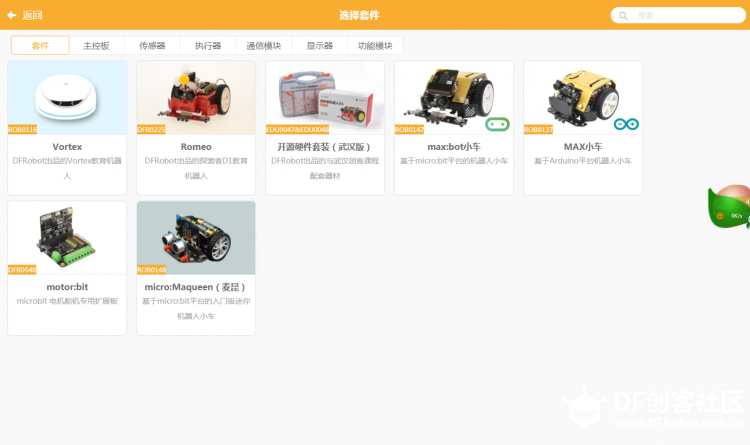The height and width of the screenshot is (445, 750).
Task: Click the Vortex title text
Action: [x=67, y=147]
